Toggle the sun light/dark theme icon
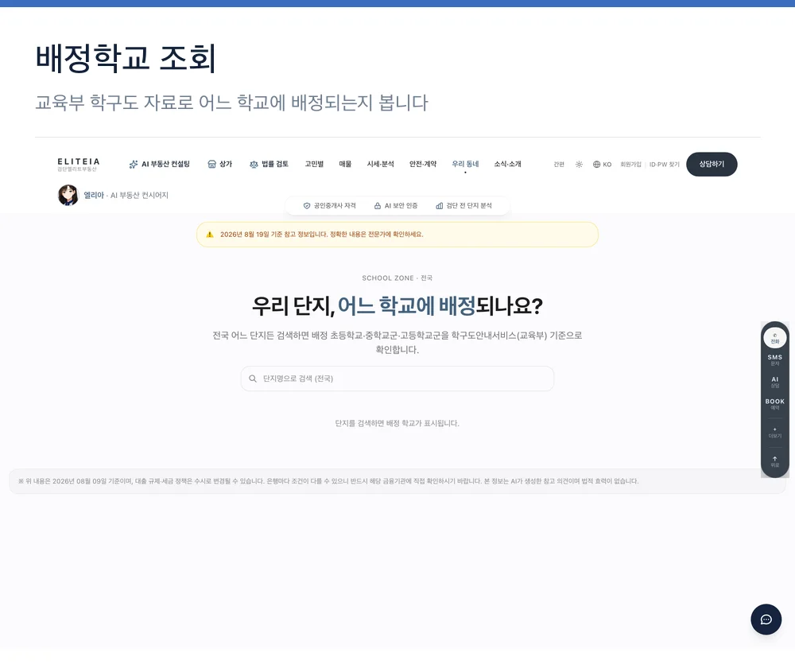The width and height of the screenshot is (795, 672). [579, 165]
